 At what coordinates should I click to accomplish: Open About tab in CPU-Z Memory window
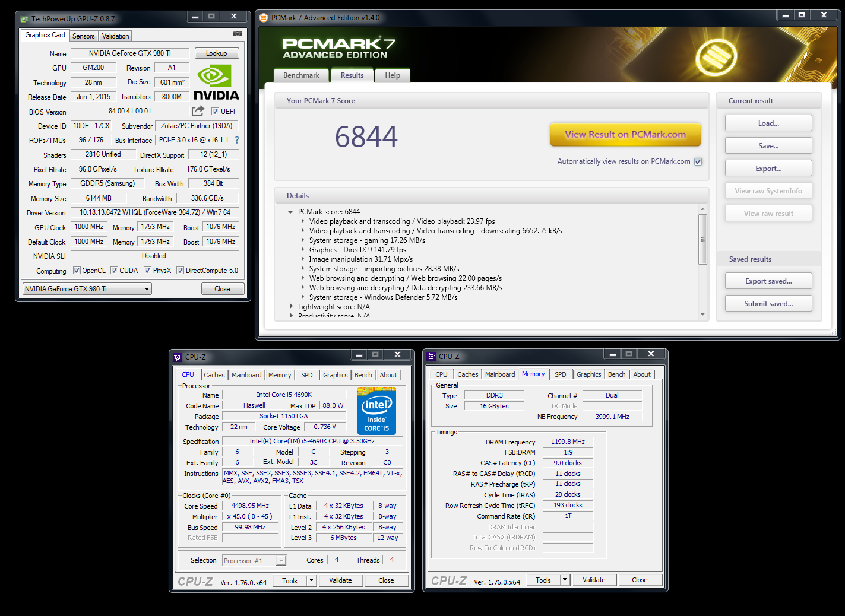click(642, 374)
